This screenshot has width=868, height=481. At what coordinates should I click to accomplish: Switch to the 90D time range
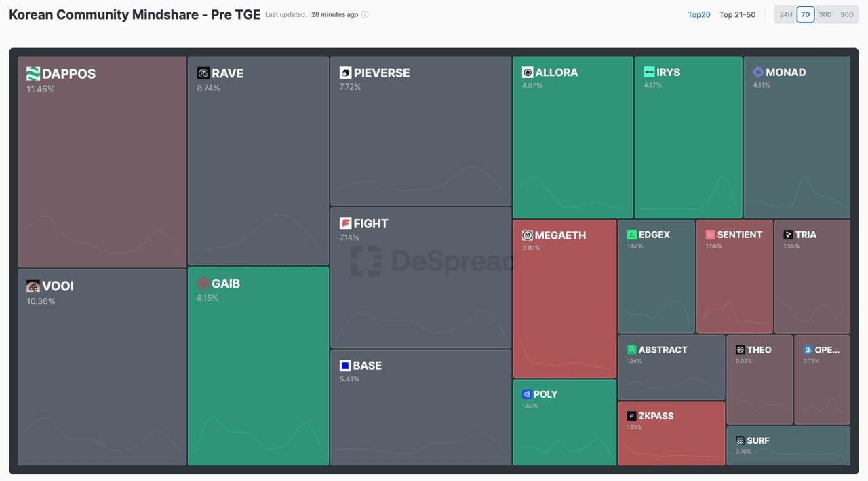(x=846, y=14)
